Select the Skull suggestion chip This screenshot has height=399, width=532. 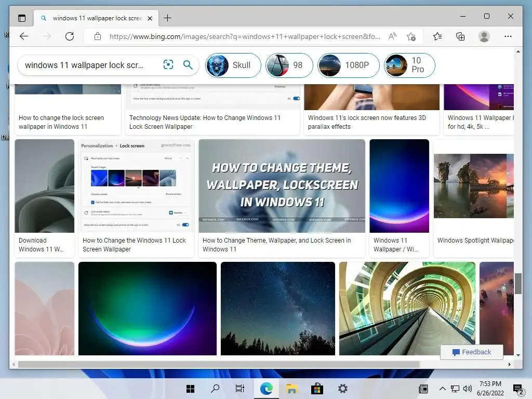(x=233, y=65)
